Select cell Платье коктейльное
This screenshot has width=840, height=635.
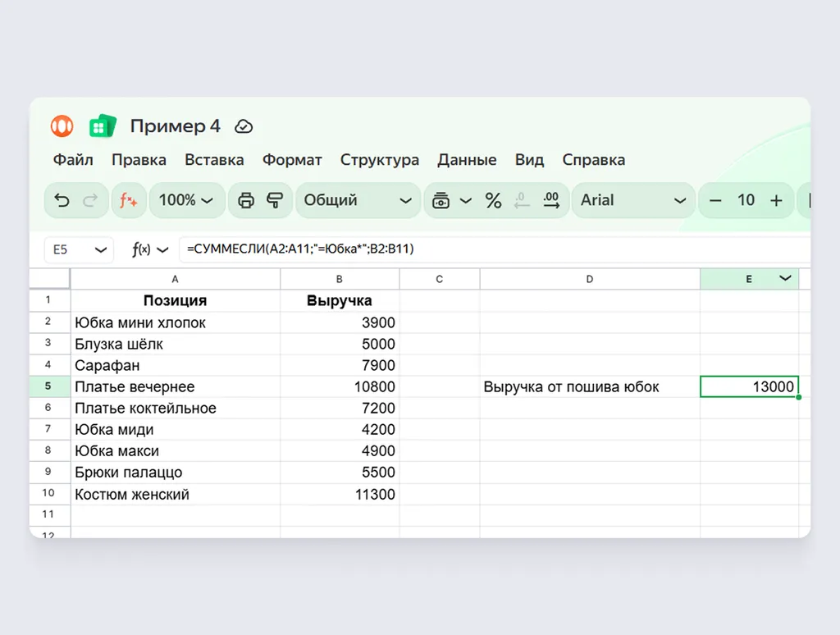pyautogui.click(x=176, y=409)
